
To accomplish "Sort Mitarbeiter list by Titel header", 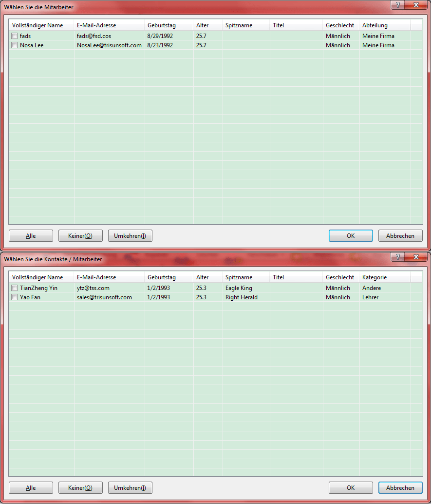I will pos(296,25).
